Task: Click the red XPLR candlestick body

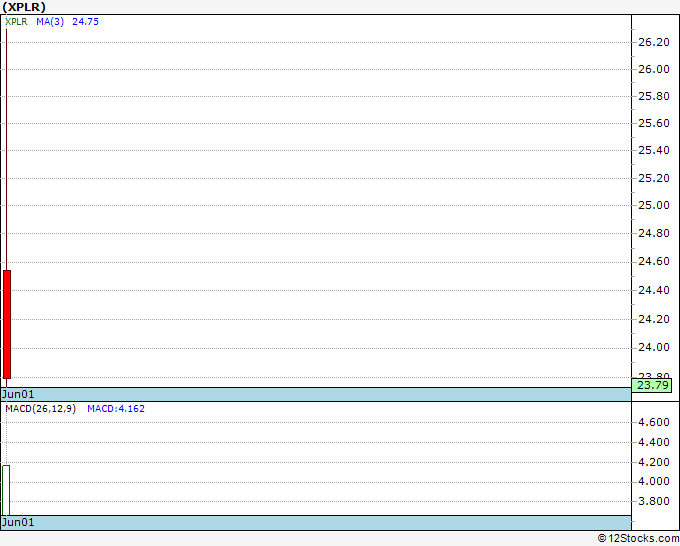Action: tap(7, 324)
